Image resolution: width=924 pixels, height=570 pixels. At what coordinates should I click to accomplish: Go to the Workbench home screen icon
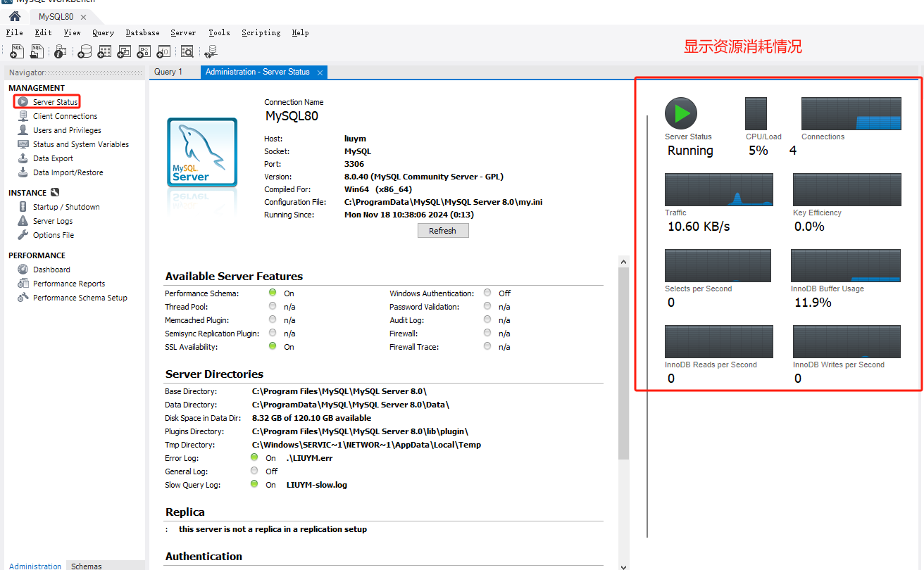pyautogui.click(x=14, y=16)
